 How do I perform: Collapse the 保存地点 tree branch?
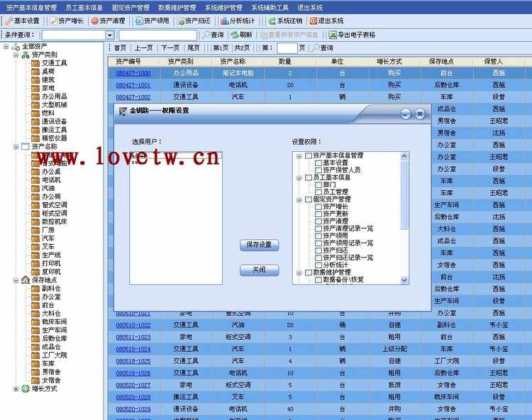16,280
